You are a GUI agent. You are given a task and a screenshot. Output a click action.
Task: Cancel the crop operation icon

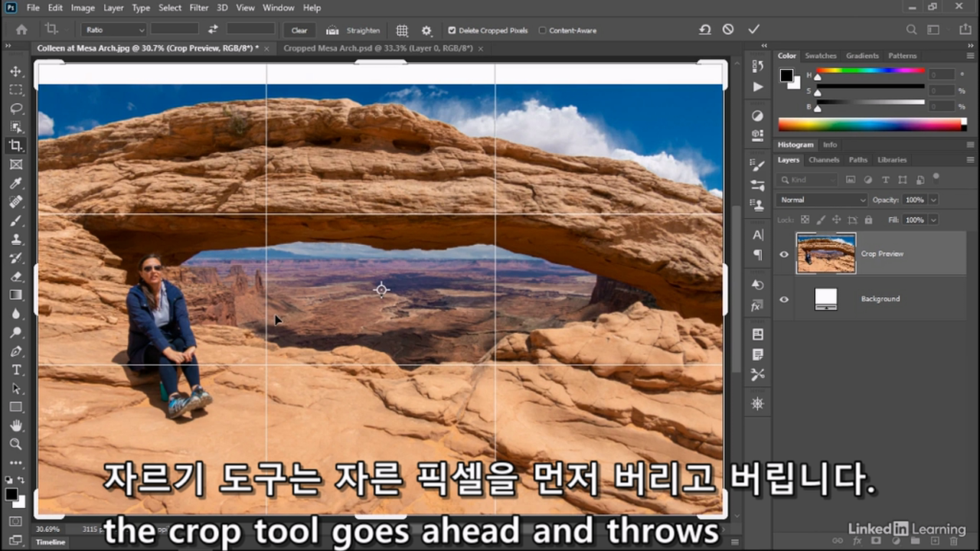click(728, 29)
